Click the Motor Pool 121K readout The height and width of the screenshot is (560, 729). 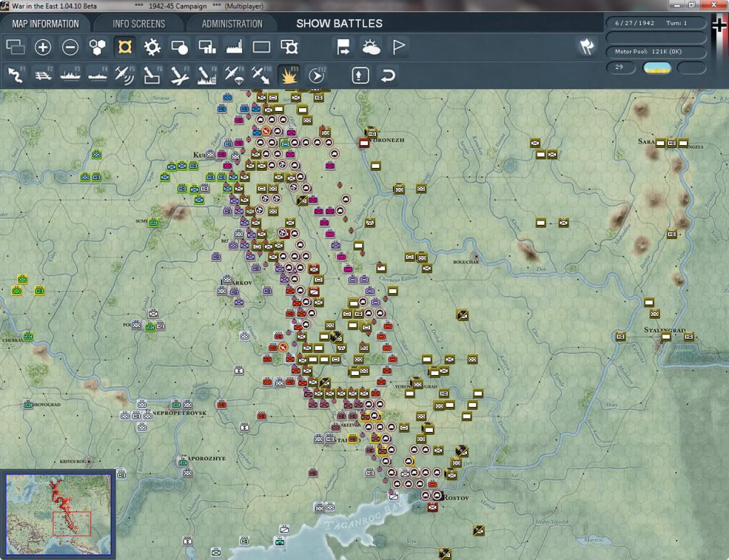(656, 51)
